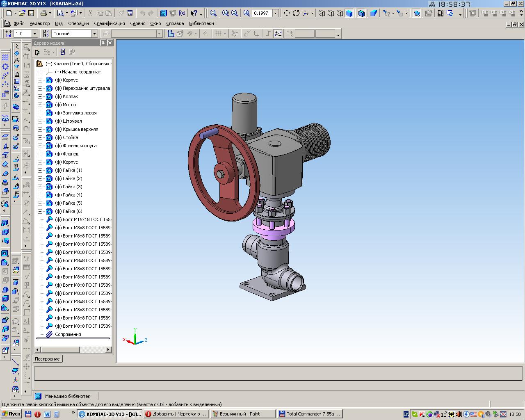Image resolution: width=525 pixels, height=420 pixels.
Task: Open the Операции menu
Action: pos(78,23)
